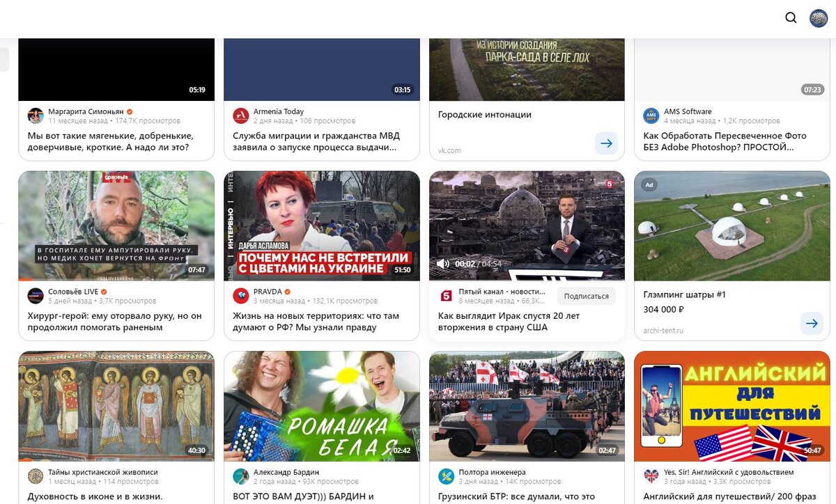This screenshot has height=504, width=836.
Task: Open Соловьёв LIVE channel name link
Action: [73, 292]
